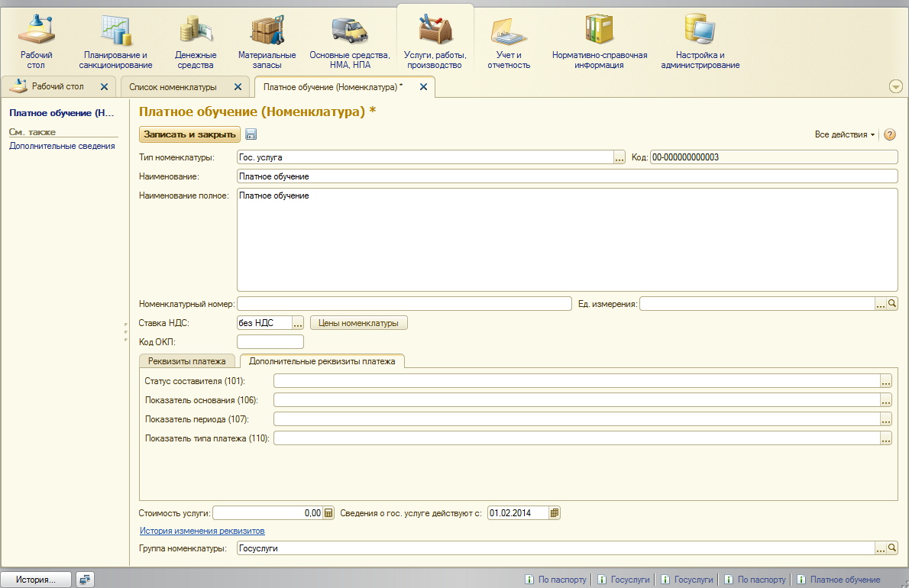
Task: Click the Код ОКП input field
Action: tap(270, 342)
